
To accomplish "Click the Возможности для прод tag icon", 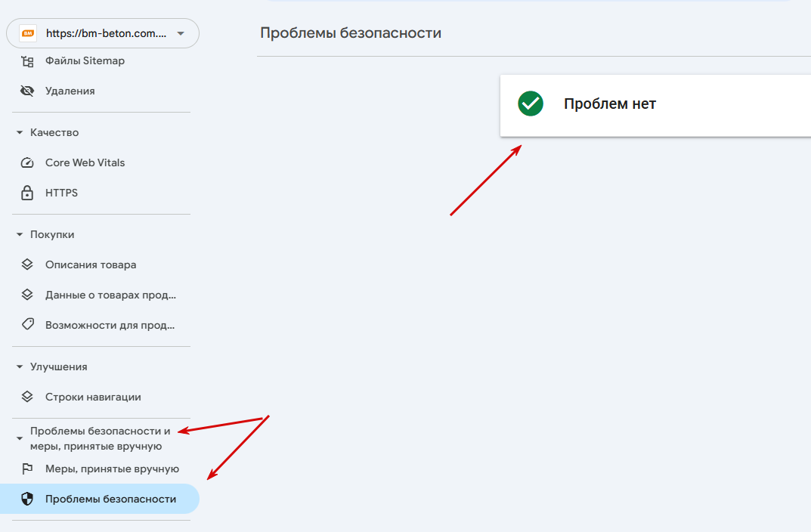I will (27, 325).
